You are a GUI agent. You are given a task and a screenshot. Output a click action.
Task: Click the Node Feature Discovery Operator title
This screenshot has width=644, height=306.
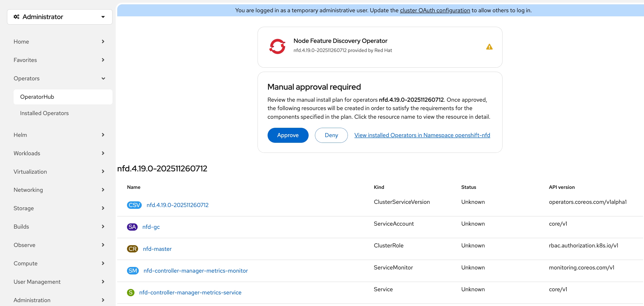[x=340, y=41]
